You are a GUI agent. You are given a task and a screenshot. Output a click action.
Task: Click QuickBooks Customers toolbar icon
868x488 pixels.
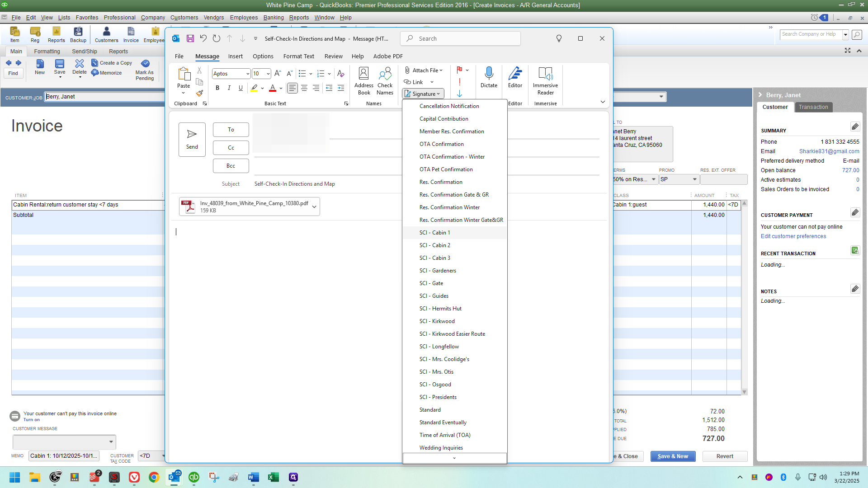coord(106,34)
